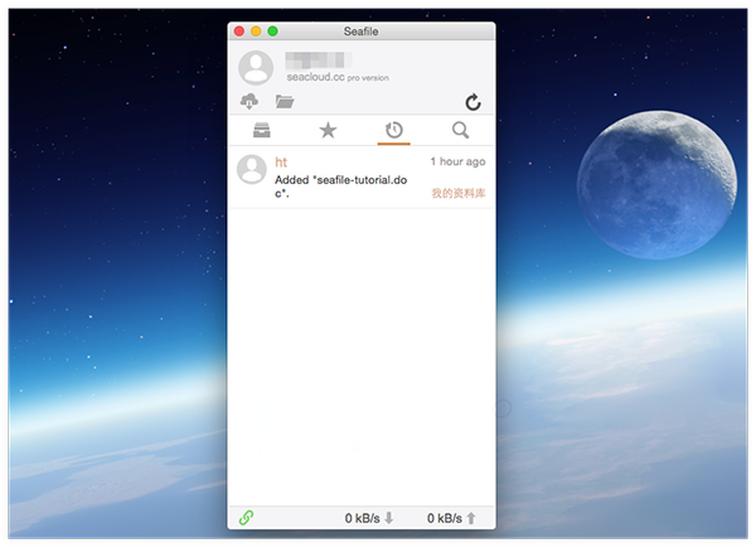The image size is (756, 547).
Task: Open the ht username link
Action: pyautogui.click(x=281, y=163)
